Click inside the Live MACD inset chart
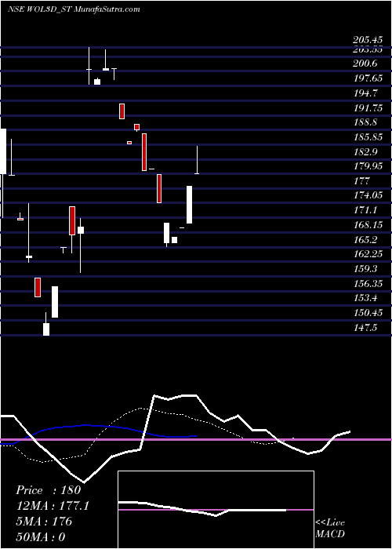 click(216, 510)
